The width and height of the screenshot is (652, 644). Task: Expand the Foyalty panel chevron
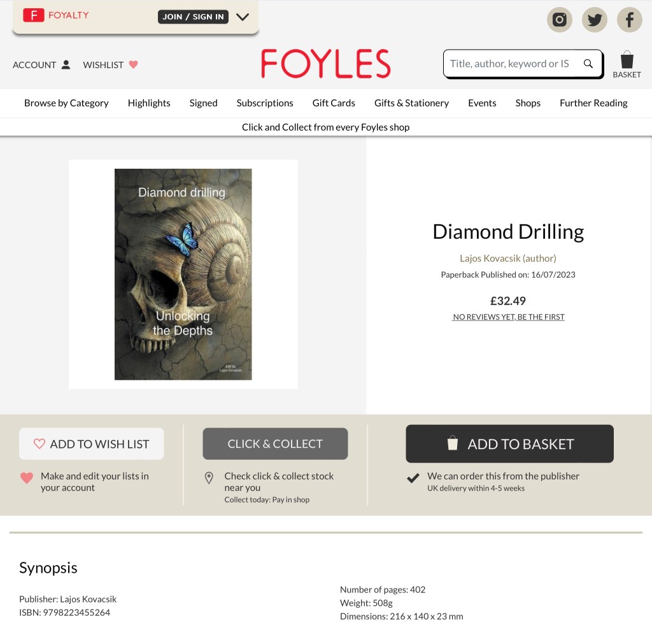click(243, 17)
